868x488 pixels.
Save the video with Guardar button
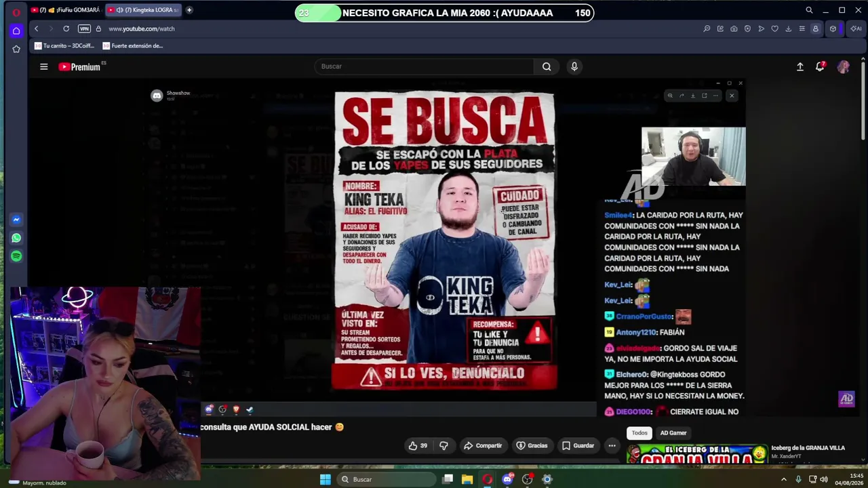point(578,445)
